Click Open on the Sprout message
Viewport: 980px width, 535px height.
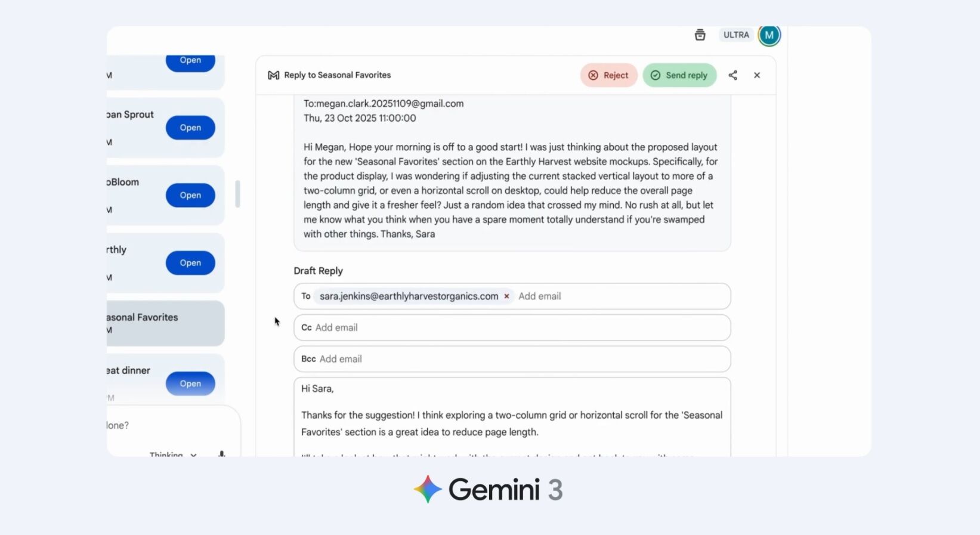(190, 127)
